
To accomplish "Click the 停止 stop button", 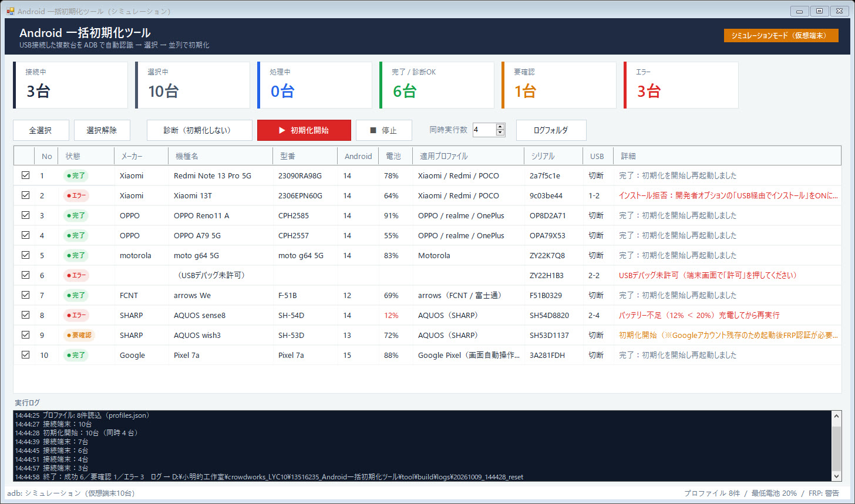I will pyautogui.click(x=384, y=130).
